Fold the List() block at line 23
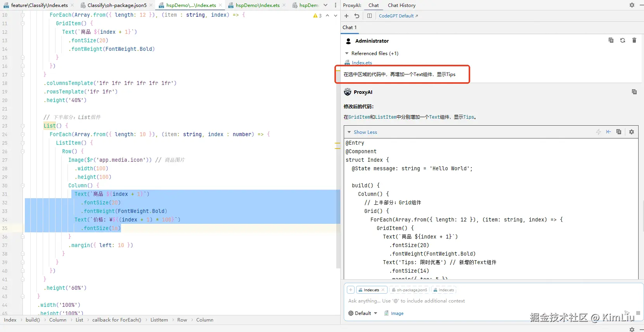 tap(23, 126)
